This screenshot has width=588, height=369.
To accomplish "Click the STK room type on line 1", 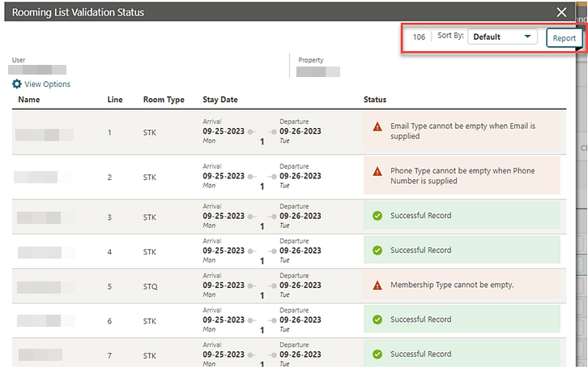I will tap(149, 132).
